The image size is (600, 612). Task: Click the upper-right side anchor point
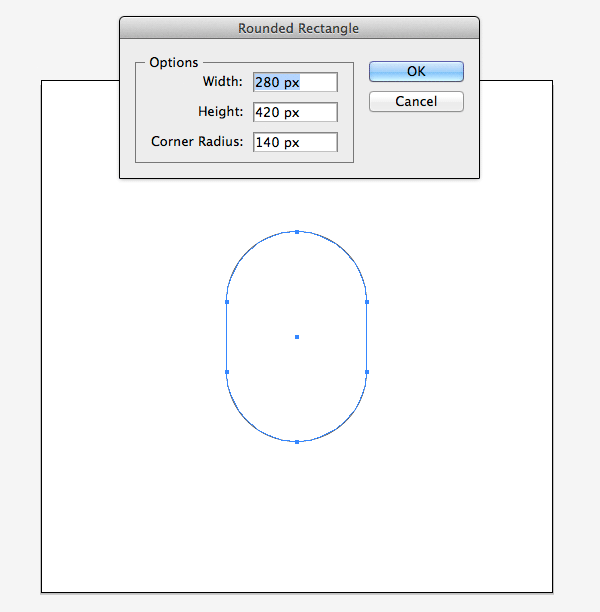click(x=367, y=302)
